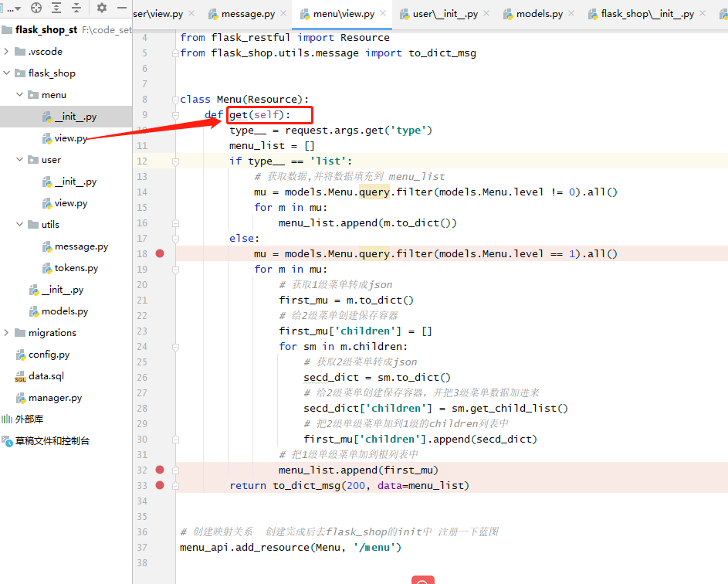
Task: Close the ser\view.py tab
Action: pyautogui.click(x=191, y=13)
